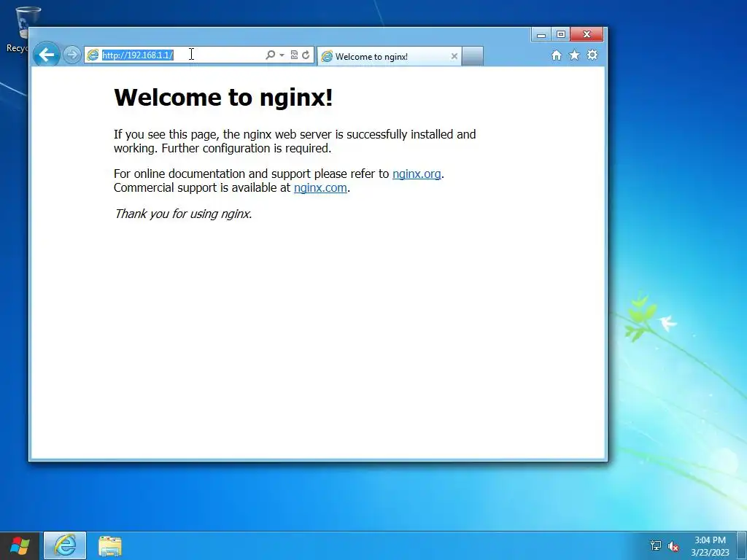Viewport: 747px width, 560px height.
Task: Click the search magnifier in address bar
Action: 270,55
